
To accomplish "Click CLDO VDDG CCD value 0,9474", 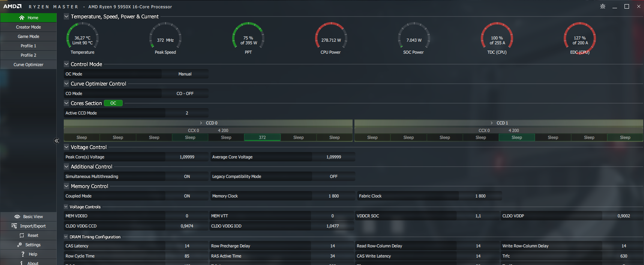I will (187, 226).
